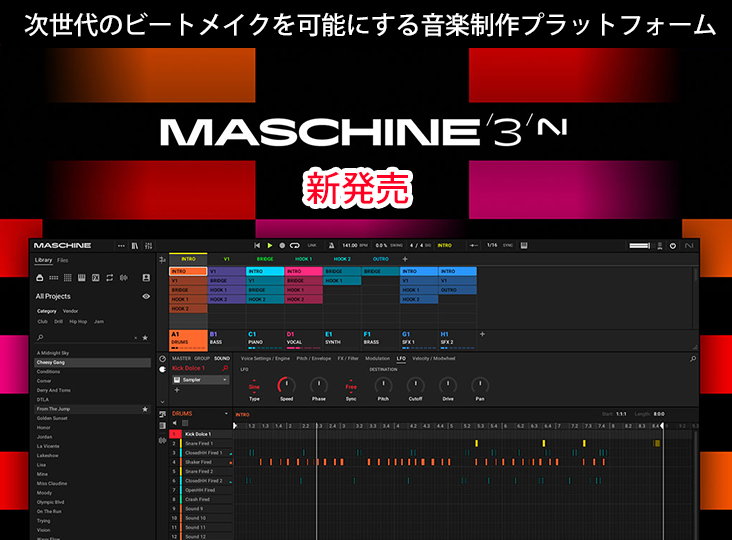The image size is (732, 540).
Task: Toggle the metronome icon
Action: (331, 245)
